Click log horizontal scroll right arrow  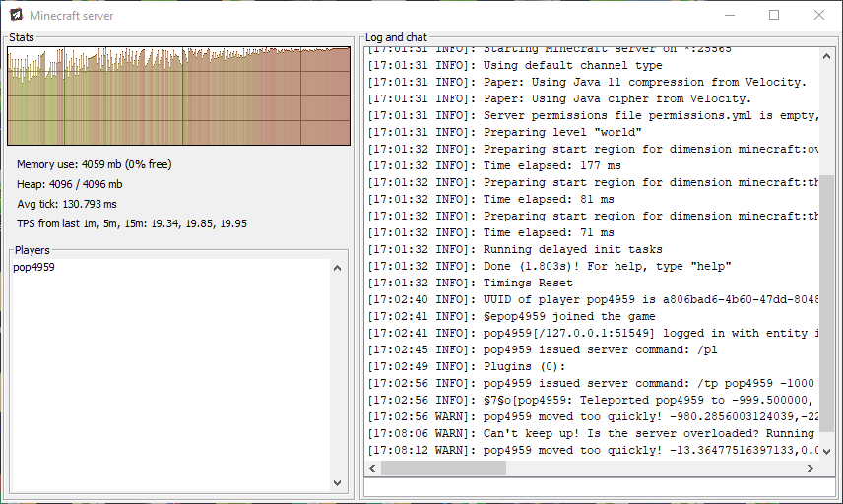tap(811, 468)
